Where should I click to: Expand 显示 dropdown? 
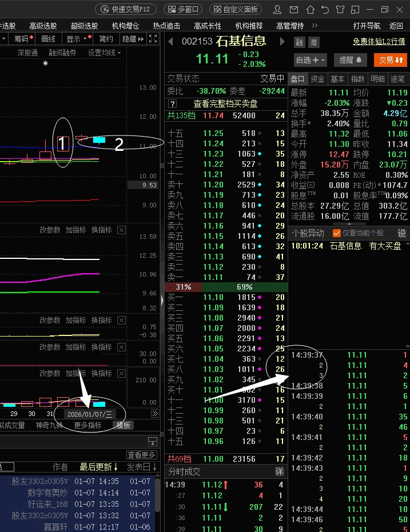(x=78, y=39)
